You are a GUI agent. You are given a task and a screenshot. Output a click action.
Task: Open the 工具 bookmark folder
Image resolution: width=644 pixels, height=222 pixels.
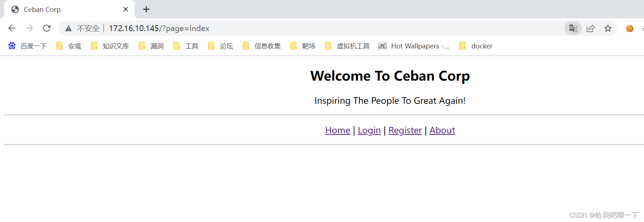[x=186, y=46]
